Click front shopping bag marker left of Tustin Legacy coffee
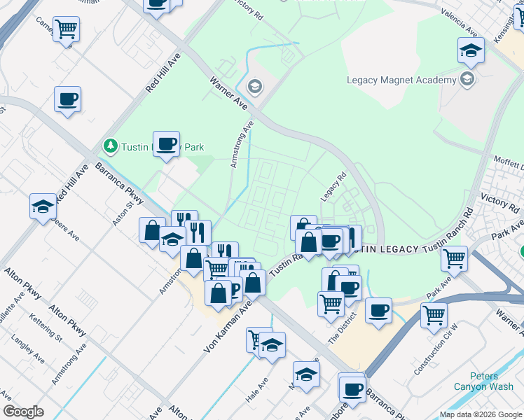The image size is (524, 420). [308, 243]
